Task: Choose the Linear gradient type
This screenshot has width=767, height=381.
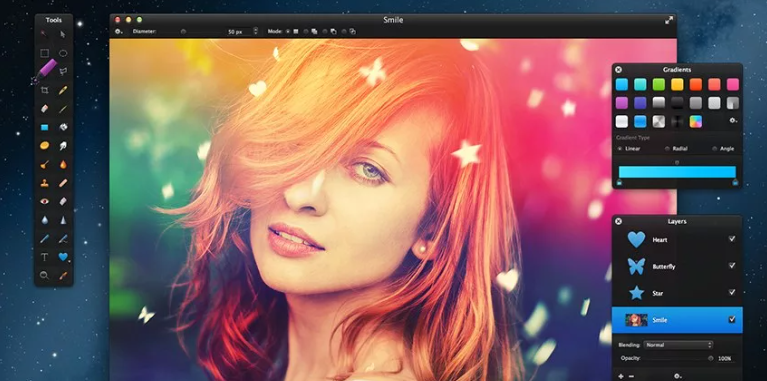Action: tap(620, 149)
